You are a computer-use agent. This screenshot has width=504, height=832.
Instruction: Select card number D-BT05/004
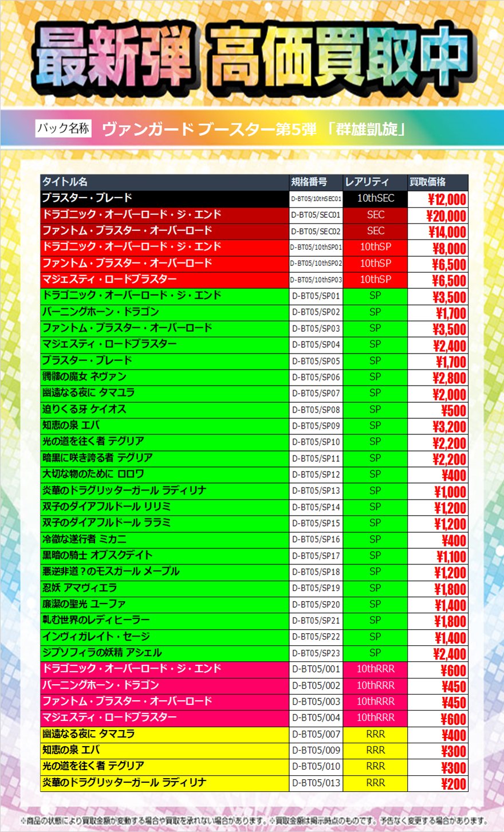(x=316, y=717)
